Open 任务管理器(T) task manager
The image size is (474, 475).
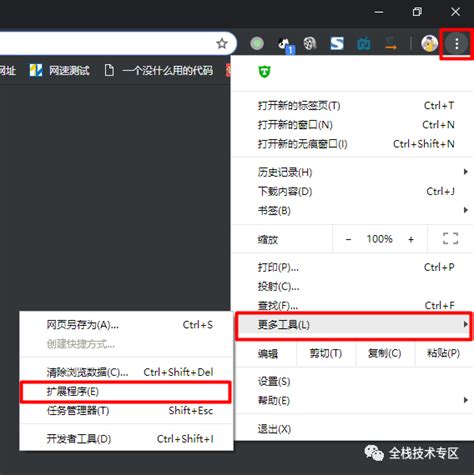[127, 411]
